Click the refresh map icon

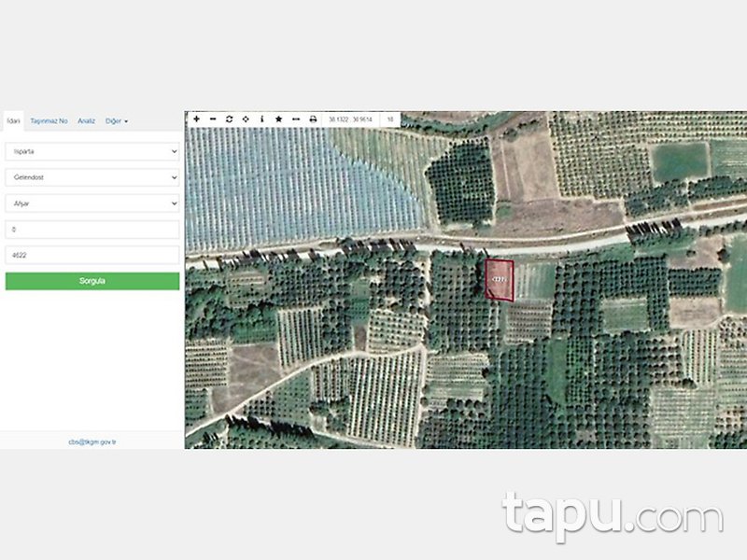pyautogui.click(x=229, y=119)
